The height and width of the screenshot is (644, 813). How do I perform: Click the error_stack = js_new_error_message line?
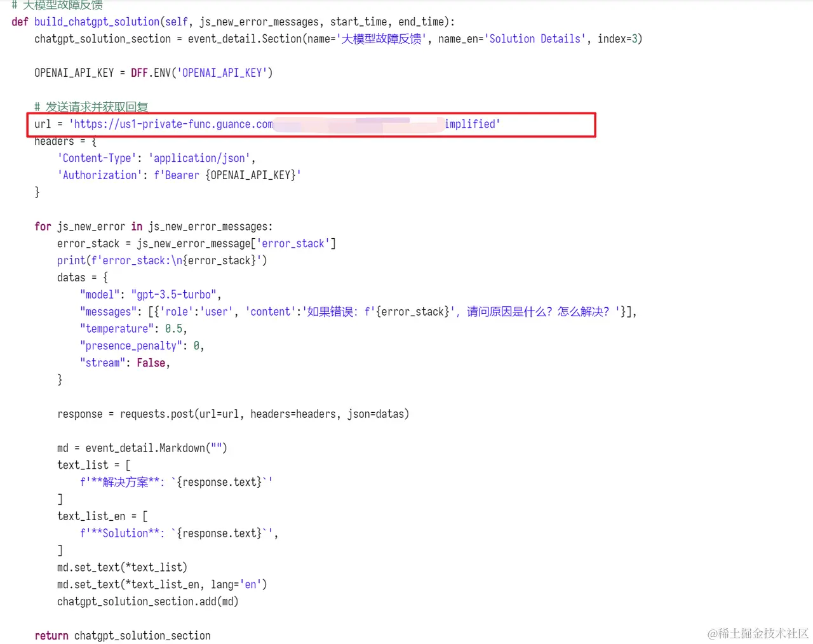196,244
